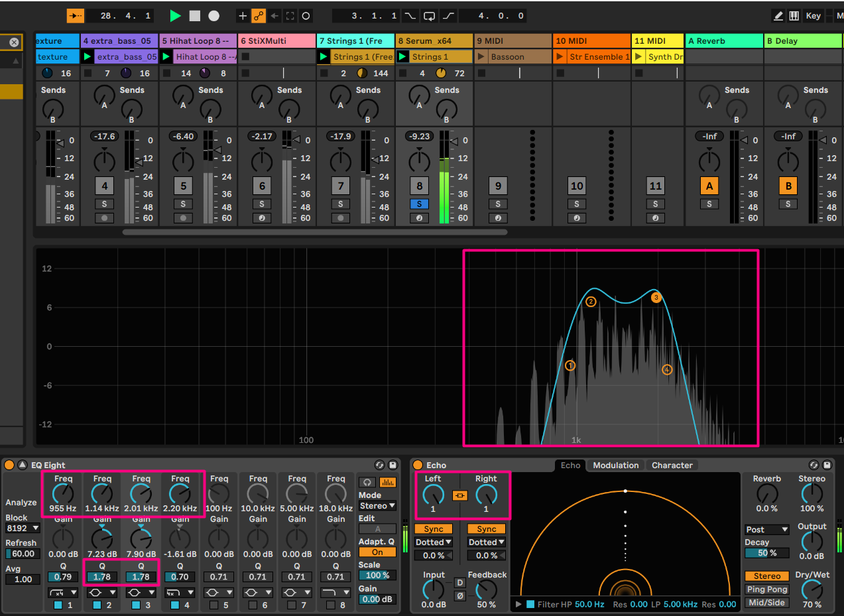This screenshot has width=844, height=616.
Task: Stop playback with the square button
Action: pos(195,15)
